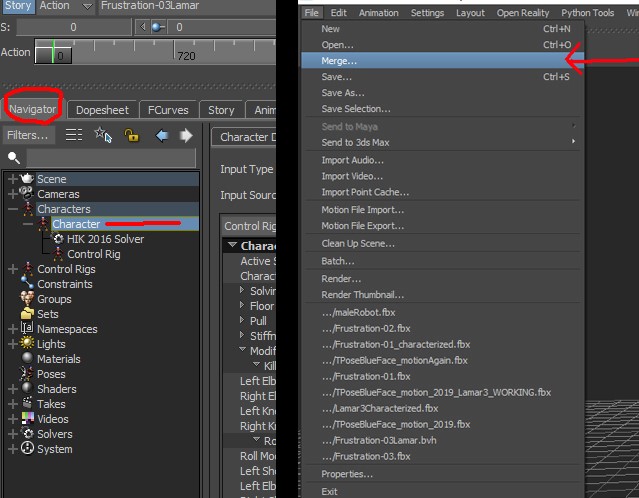Viewport: 639px width, 498px height.
Task: Click the sun icon next to Lights
Action: [27, 344]
